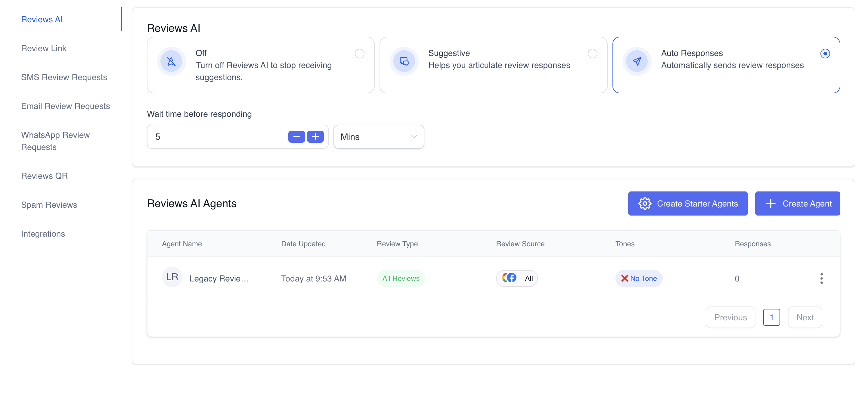This screenshot has width=868, height=410.
Task: Click the Tones column header
Action: pyautogui.click(x=625, y=244)
